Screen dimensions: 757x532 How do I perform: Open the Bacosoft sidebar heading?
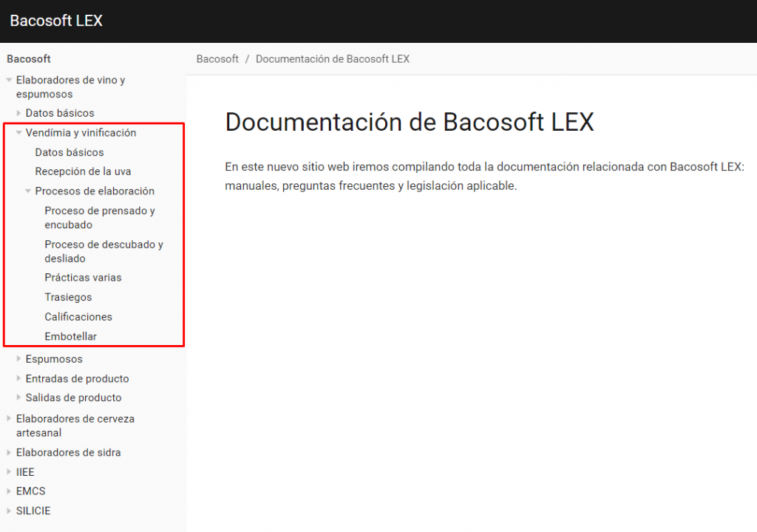[29, 59]
